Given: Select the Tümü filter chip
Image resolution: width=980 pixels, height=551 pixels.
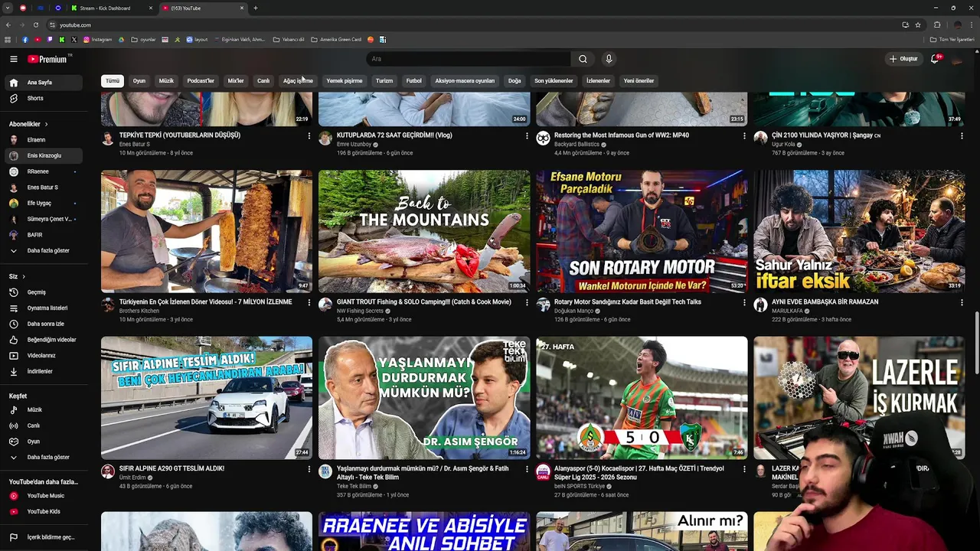Looking at the screenshot, I should 113,81.
